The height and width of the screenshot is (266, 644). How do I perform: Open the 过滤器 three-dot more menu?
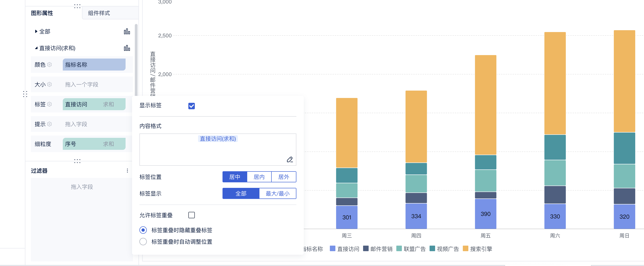pos(127,171)
